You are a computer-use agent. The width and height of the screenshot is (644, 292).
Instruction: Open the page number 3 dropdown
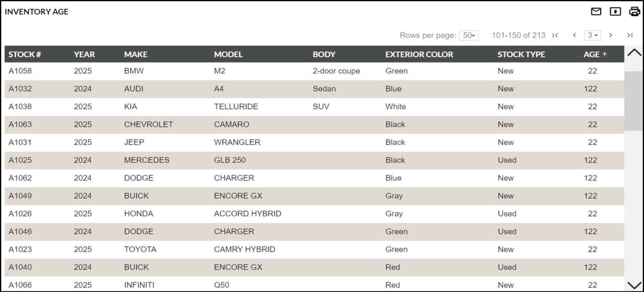pyautogui.click(x=592, y=35)
